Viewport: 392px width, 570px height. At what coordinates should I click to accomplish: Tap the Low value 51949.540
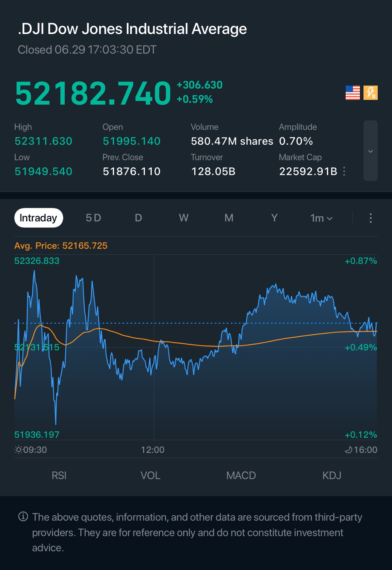click(43, 172)
